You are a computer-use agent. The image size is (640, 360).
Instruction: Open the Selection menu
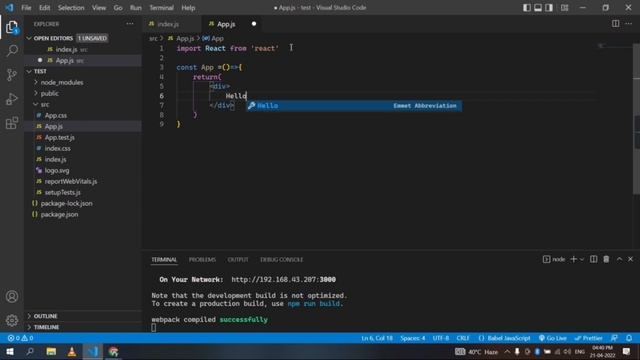click(x=71, y=8)
